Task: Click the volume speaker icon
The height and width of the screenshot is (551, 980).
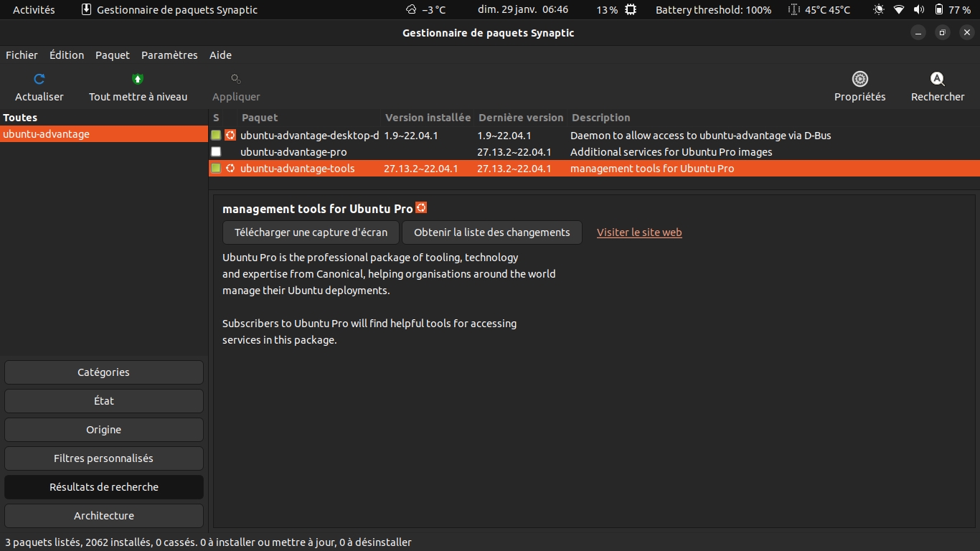Action: [x=919, y=10]
